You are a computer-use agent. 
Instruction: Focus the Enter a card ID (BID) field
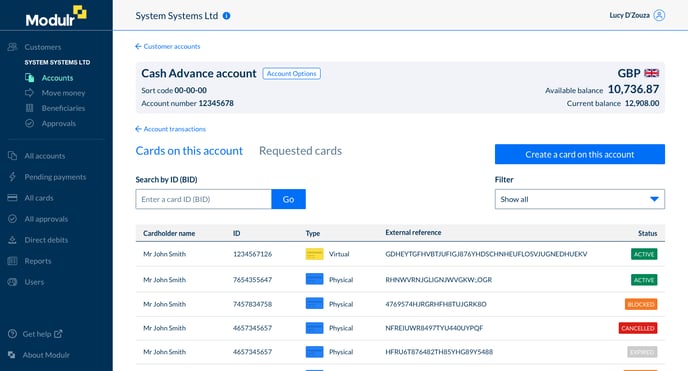tap(204, 199)
